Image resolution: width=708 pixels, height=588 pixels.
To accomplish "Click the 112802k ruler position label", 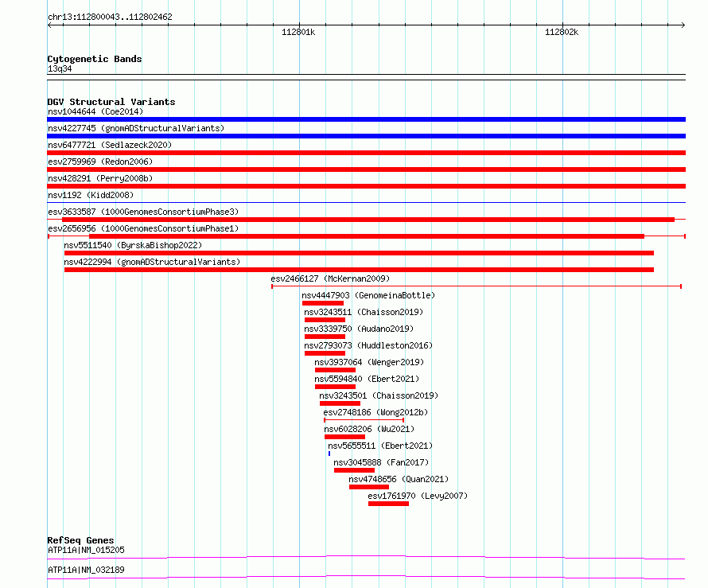I will click(x=562, y=32).
